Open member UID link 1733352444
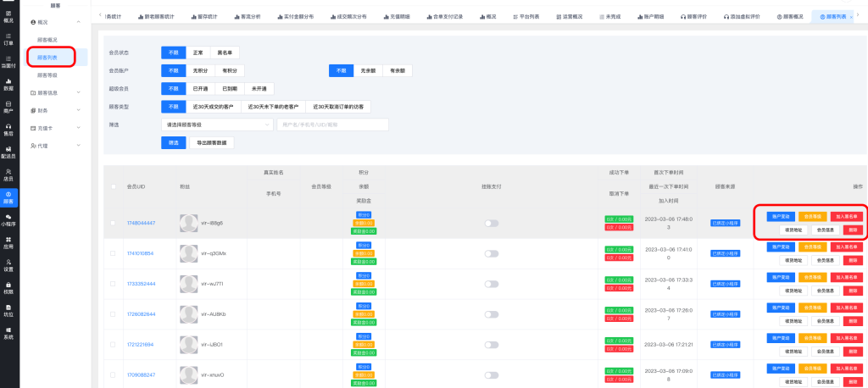Screen dimensions: 868x388 141,284
